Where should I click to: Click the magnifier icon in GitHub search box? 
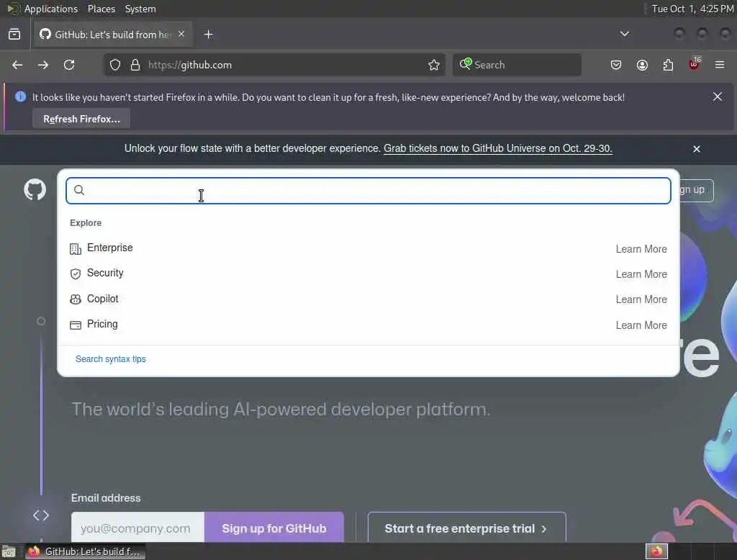tap(79, 190)
